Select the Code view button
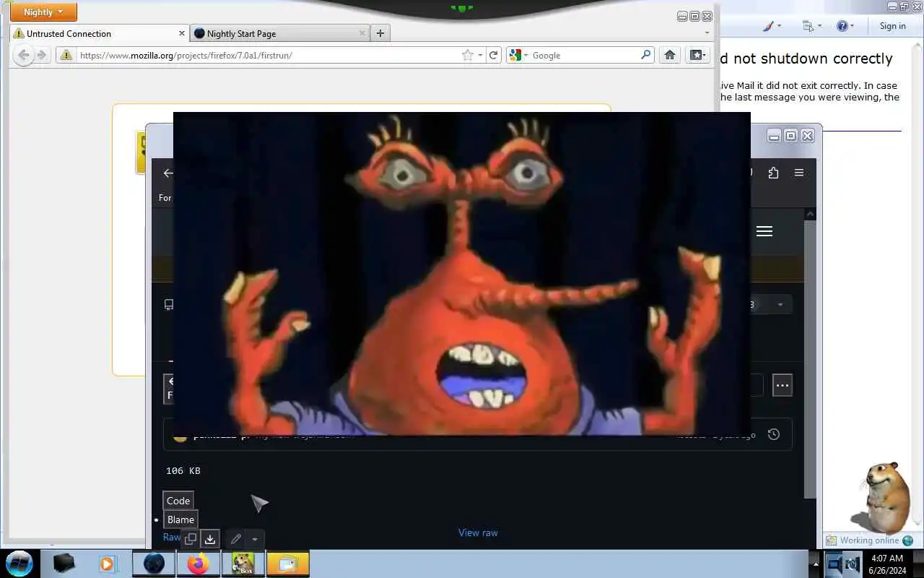The image size is (924, 578). click(x=178, y=501)
